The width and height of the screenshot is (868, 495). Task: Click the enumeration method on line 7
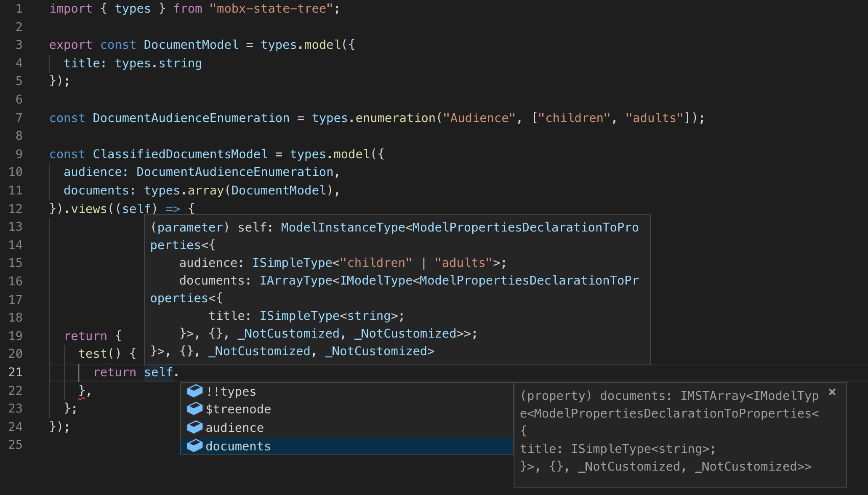[396, 118]
